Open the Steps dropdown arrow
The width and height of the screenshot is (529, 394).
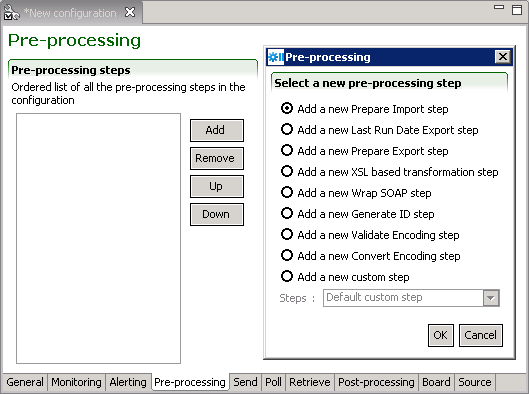(491, 298)
